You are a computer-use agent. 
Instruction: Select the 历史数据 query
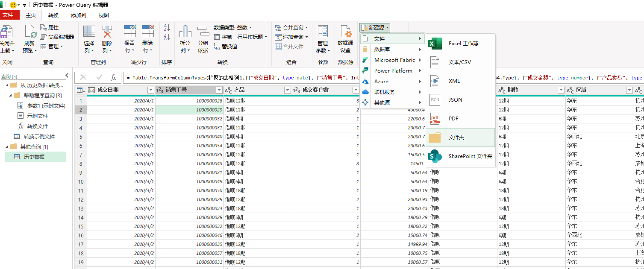click(35, 157)
